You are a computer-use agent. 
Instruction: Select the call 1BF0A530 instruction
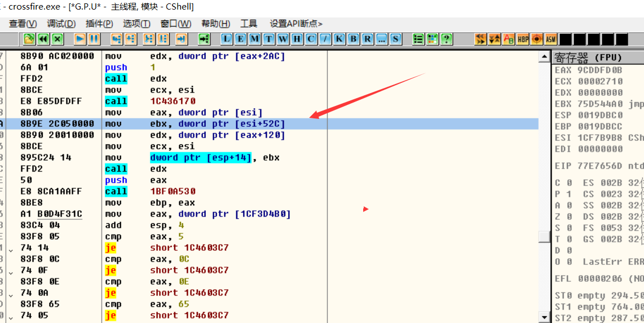[x=269, y=192]
